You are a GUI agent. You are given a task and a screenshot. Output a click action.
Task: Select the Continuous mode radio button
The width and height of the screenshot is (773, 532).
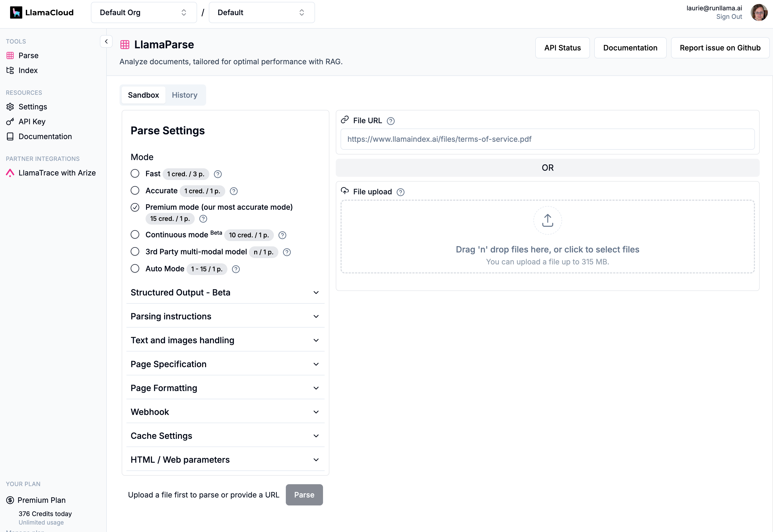point(135,235)
